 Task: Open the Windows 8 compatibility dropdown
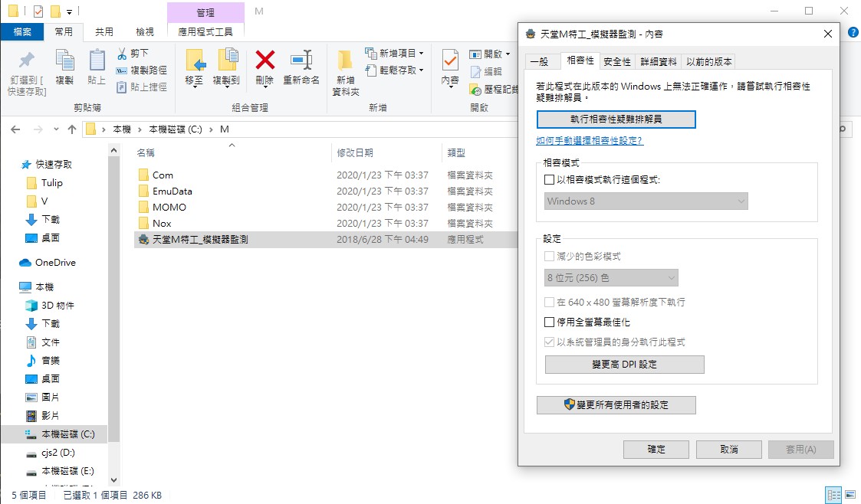tap(646, 201)
